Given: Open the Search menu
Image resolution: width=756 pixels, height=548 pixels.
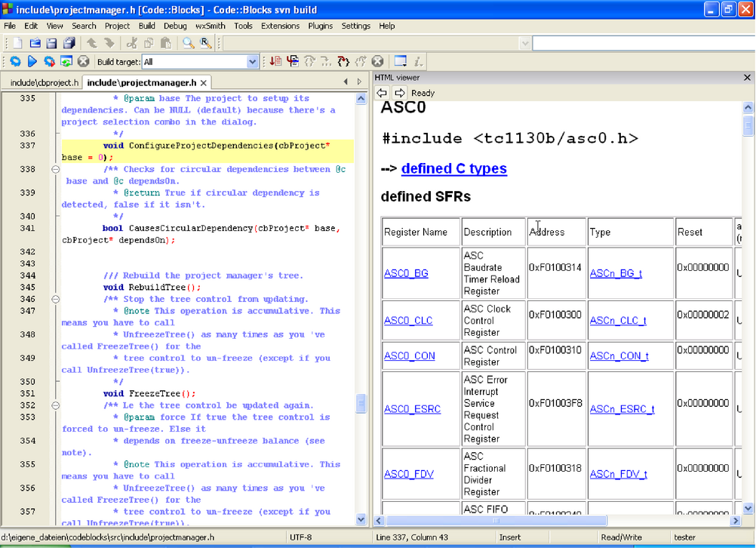Looking at the screenshot, I should click(x=84, y=26).
